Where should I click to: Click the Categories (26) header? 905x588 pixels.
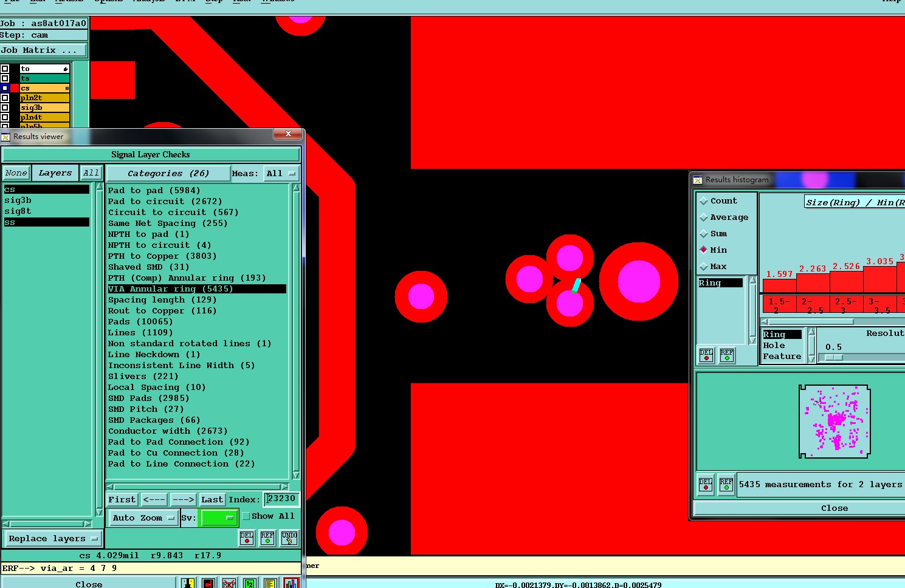pos(168,174)
